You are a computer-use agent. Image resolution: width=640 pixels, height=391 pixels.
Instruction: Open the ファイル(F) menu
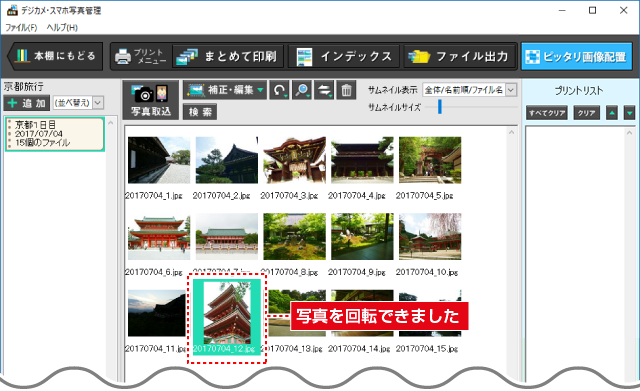[21, 27]
